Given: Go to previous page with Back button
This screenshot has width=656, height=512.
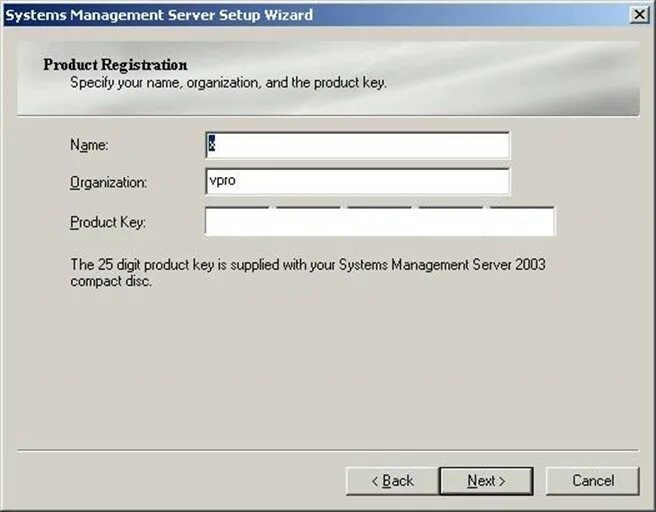Looking at the screenshot, I should [392, 481].
